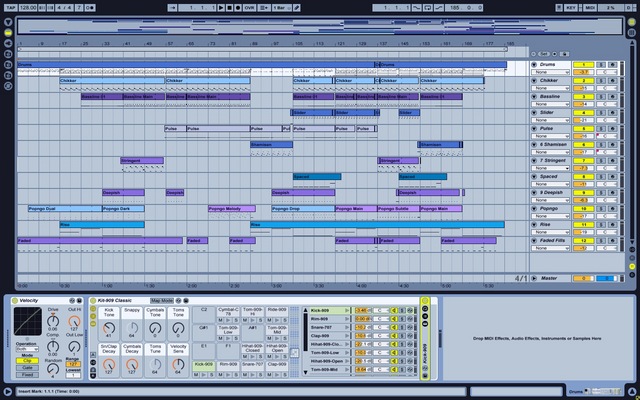Screen dimensions: 640x400
Task: Open the None device chooser under Faded Fills
Action: [x=550, y=248]
